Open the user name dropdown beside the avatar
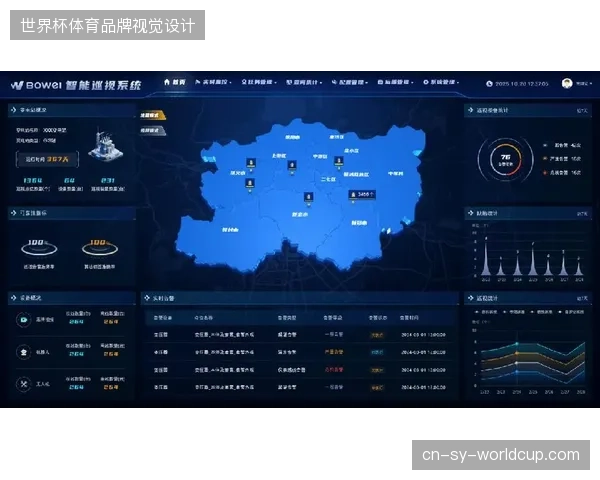 (584, 83)
